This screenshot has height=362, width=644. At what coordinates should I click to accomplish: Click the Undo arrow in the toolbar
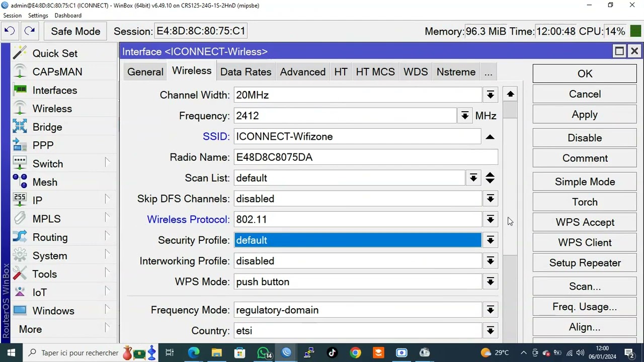tap(9, 31)
